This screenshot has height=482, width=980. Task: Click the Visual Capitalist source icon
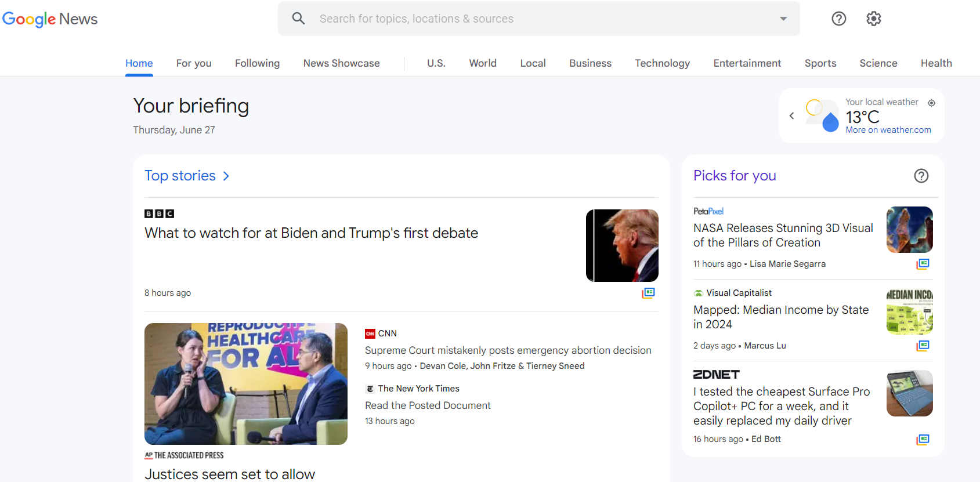(x=699, y=293)
